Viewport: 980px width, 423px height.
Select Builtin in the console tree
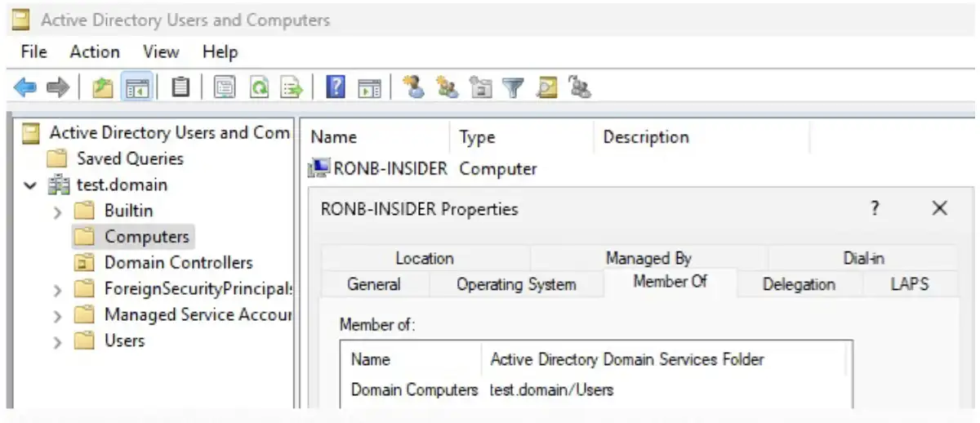128,211
